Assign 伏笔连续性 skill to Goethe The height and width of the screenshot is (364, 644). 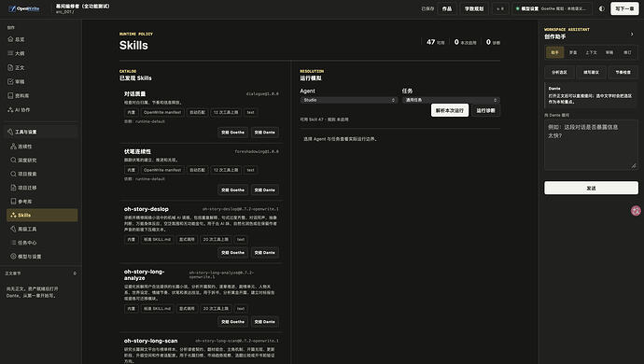pyautogui.click(x=233, y=189)
